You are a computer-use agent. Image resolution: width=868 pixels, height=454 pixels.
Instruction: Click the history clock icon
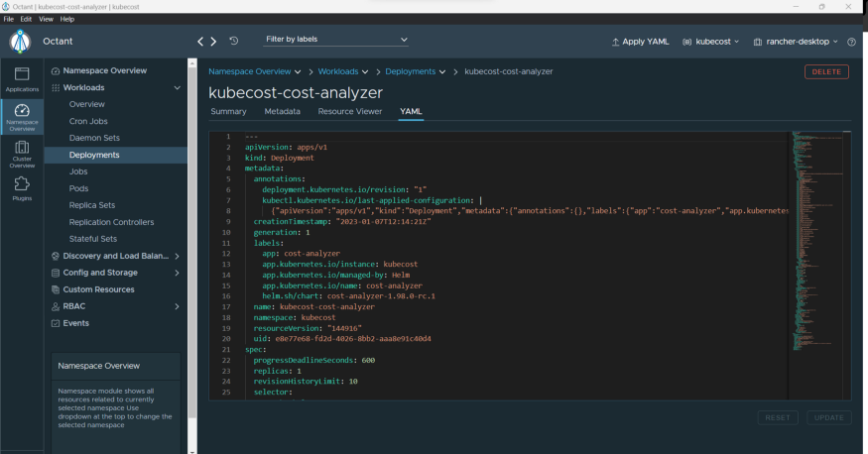pos(233,42)
